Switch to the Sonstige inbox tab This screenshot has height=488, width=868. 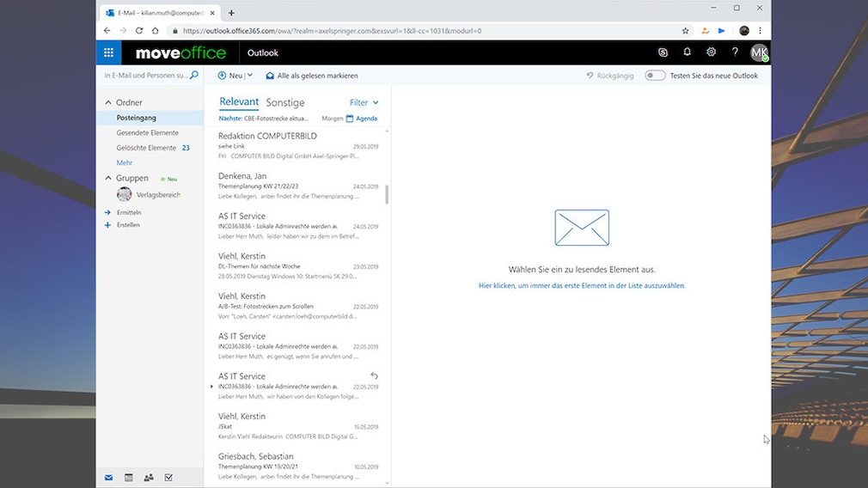(x=284, y=102)
